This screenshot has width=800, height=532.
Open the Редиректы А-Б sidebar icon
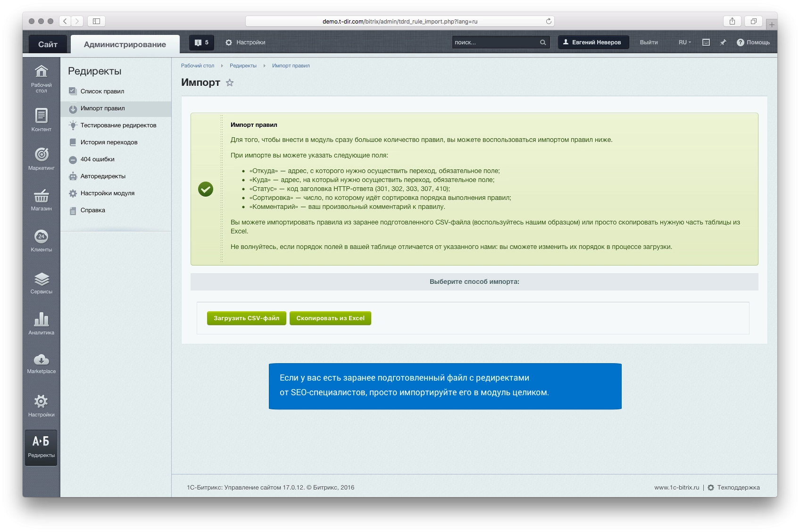tap(41, 448)
